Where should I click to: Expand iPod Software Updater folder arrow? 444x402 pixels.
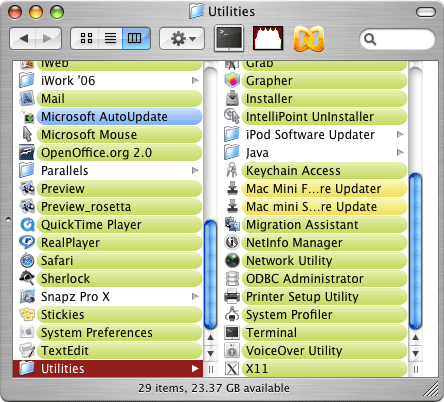coord(400,134)
